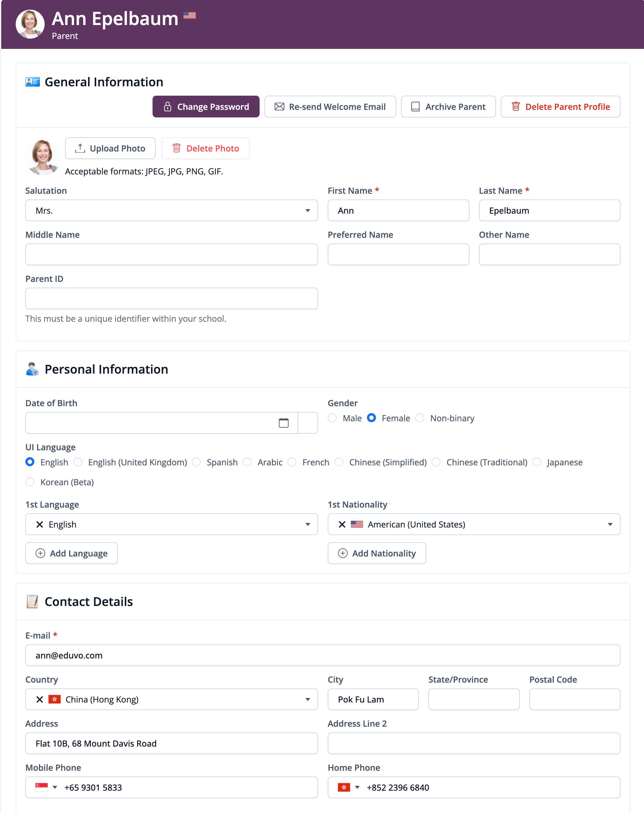Click the parent profile photo in the header
Image resolution: width=644 pixels, height=813 pixels.
coord(30,24)
